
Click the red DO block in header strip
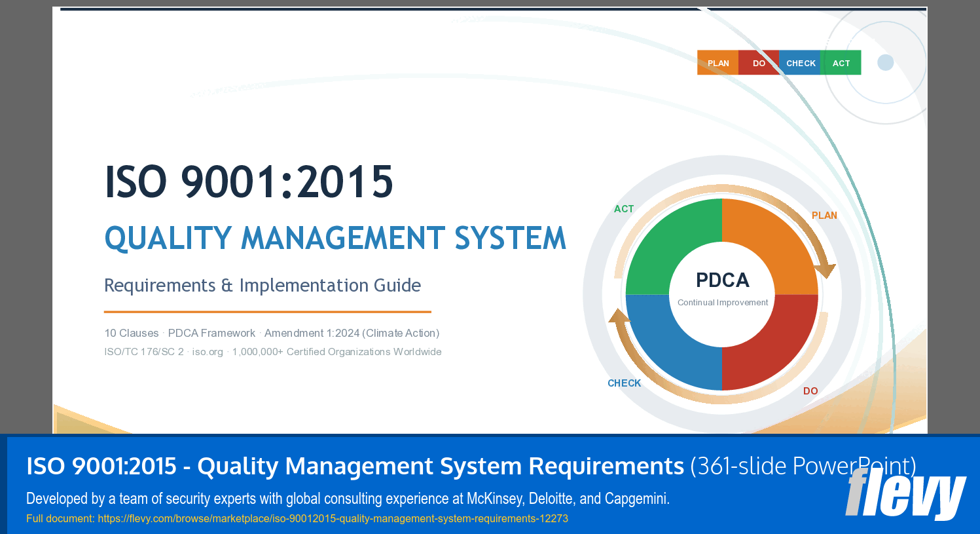tap(759, 63)
